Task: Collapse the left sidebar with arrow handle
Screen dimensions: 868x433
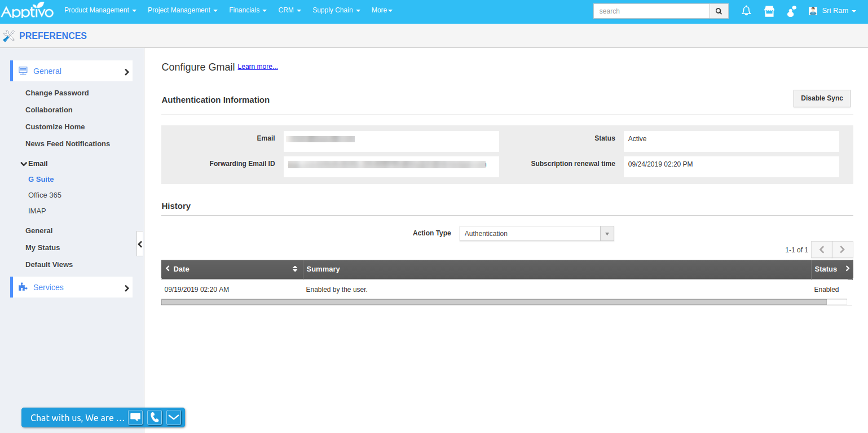Action: point(140,244)
